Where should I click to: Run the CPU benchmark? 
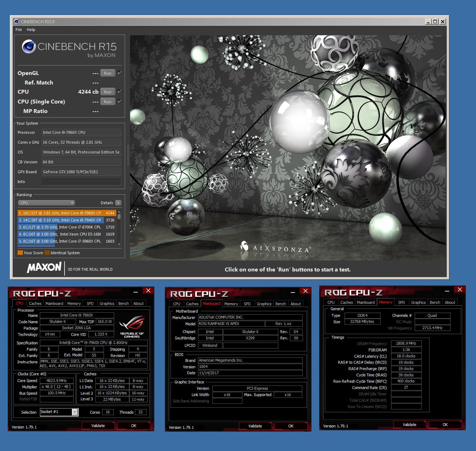click(x=108, y=92)
